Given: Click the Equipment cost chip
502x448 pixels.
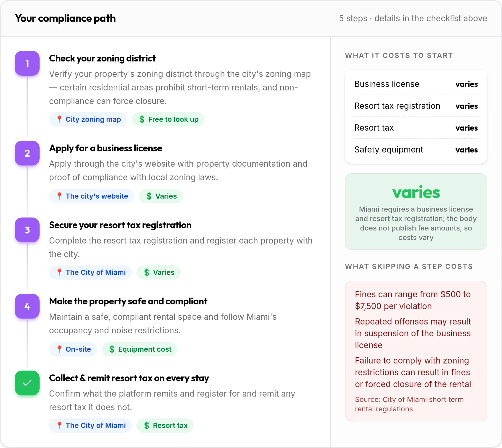Looking at the screenshot, I should 139,349.
